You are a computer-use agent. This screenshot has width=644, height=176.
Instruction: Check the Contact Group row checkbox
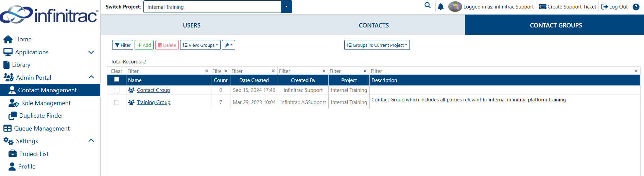(x=117, y=91)
